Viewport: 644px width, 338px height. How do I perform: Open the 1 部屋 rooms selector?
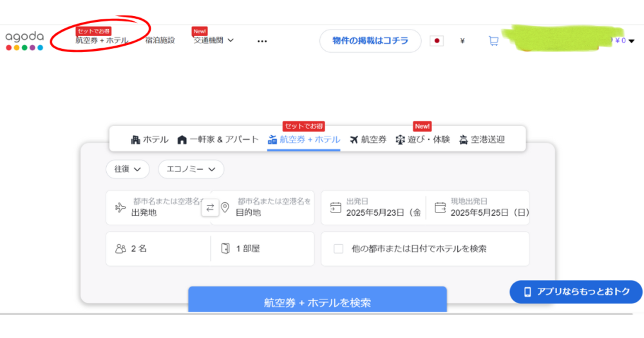(x=263, y=249)
